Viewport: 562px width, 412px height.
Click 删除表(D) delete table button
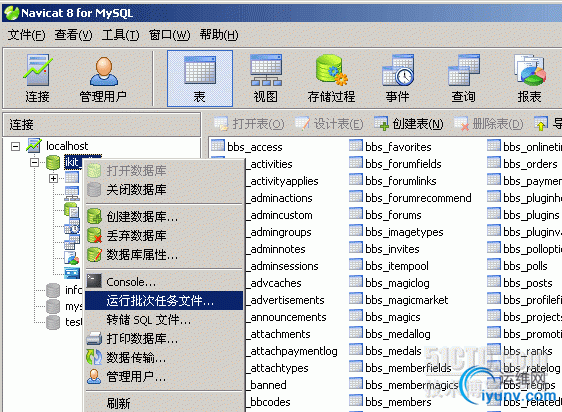(x=489, y=124)
